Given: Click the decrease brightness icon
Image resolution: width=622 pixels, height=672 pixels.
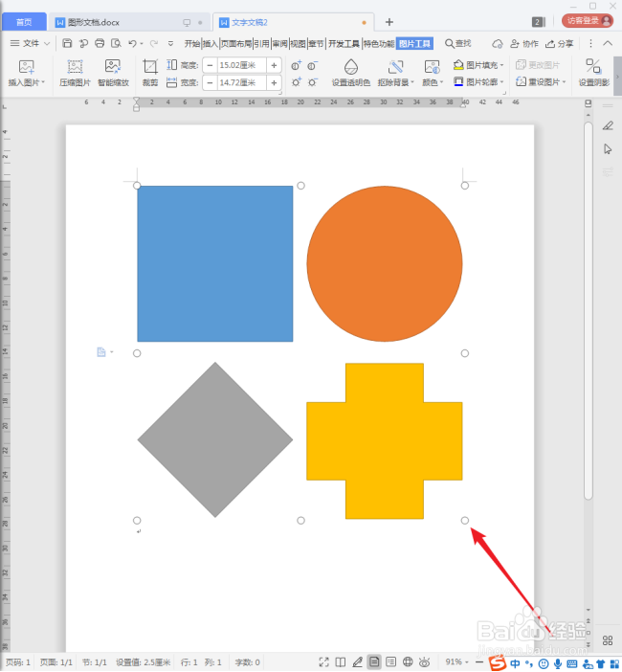Looking at the screenshot, I should (x=312, y=82).
